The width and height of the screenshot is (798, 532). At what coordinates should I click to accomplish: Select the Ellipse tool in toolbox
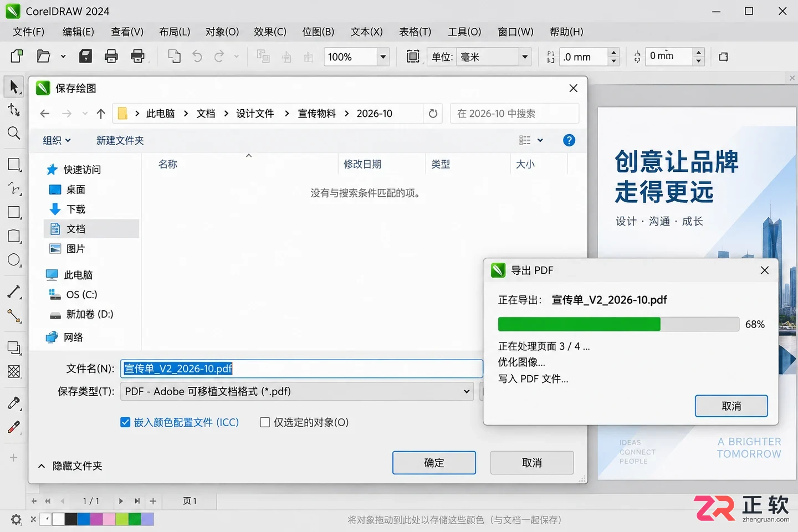[x=14, y=260]
